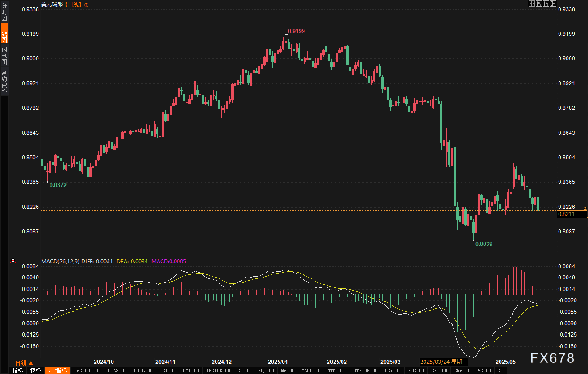The width and height of the screenshot is (588, 374).
Task: Apply the RSI_UD indicator
Action: pos(438,370)
